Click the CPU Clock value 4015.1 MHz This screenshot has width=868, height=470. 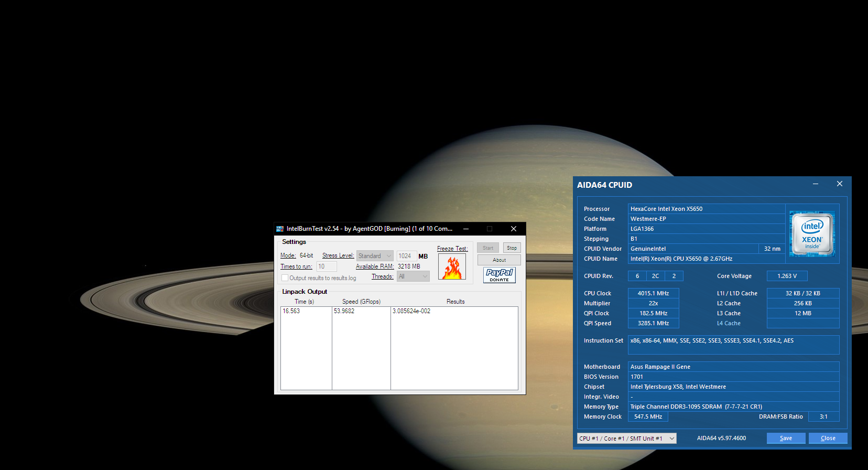point(653,293)
